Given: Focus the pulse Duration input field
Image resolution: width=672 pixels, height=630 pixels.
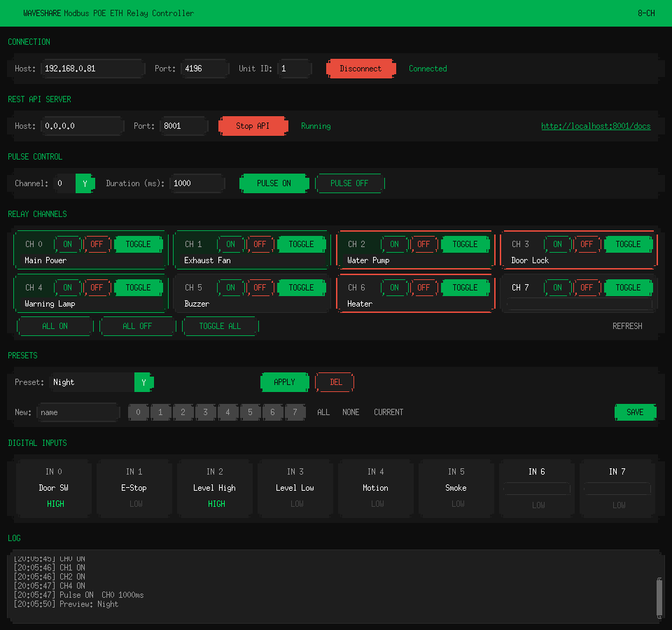Looking at the screenshot, I should click(197, 183).
